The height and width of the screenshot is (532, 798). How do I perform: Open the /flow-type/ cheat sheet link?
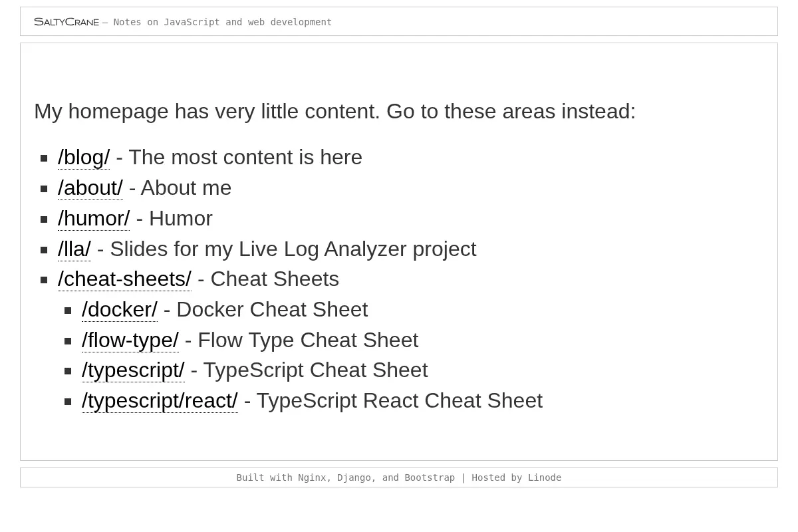pos(130,340)
